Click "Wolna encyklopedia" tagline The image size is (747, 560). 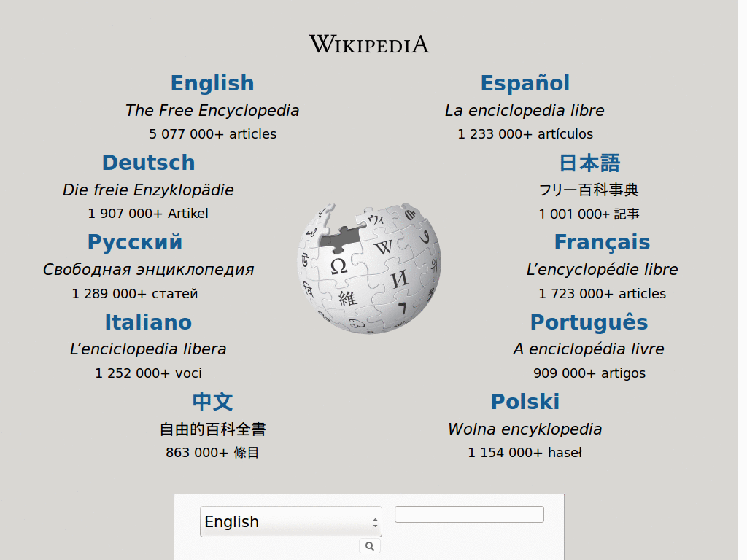525,429
